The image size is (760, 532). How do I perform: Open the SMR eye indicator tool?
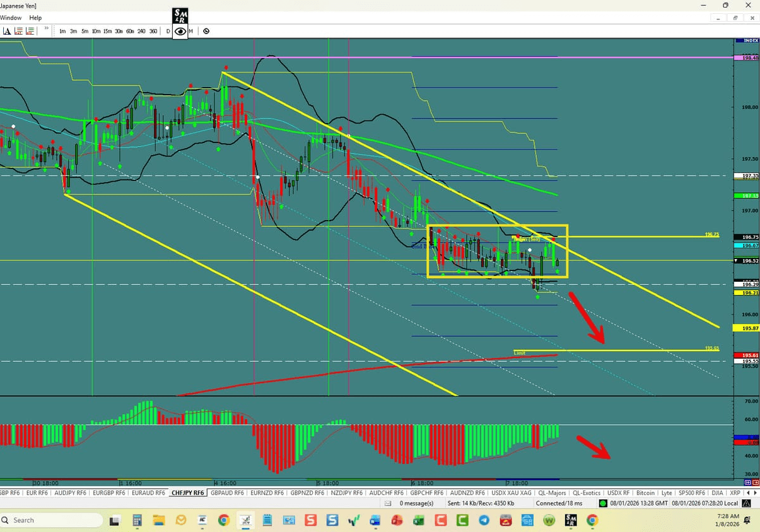180,31
